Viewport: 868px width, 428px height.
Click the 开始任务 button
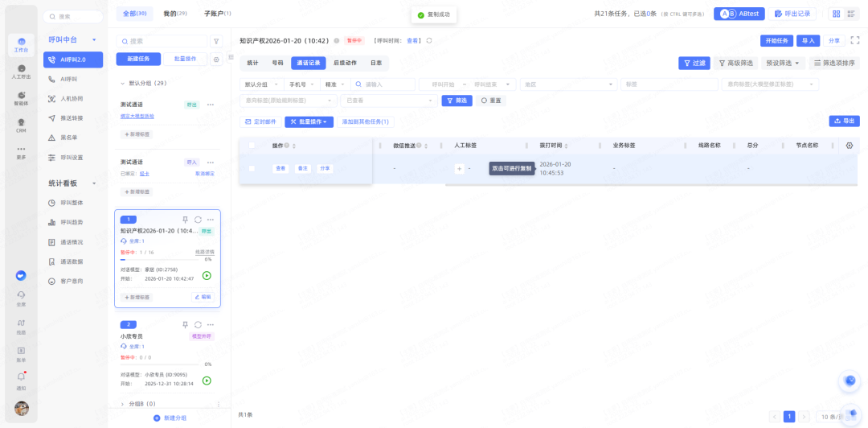tap(776, 40)
